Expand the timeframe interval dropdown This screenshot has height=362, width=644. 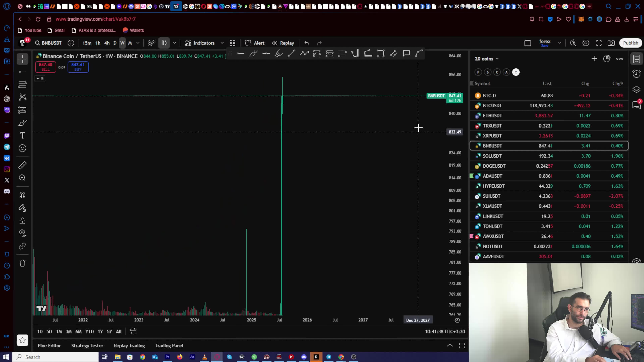[138, 43]
